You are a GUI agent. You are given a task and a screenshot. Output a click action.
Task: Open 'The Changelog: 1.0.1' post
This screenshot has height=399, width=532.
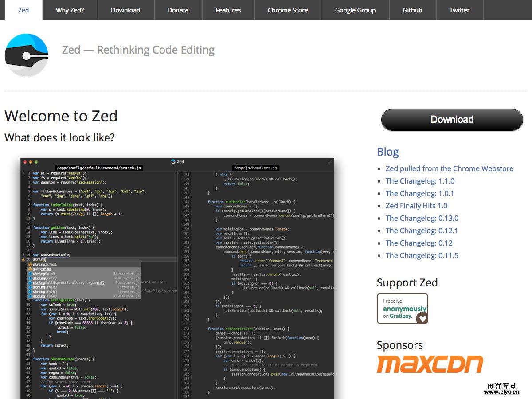(x=420, y=193)
